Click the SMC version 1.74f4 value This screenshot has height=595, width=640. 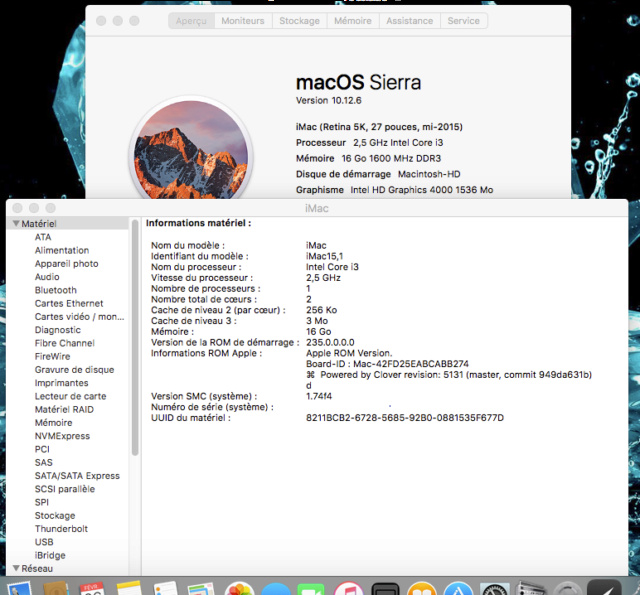pos(319,396)
